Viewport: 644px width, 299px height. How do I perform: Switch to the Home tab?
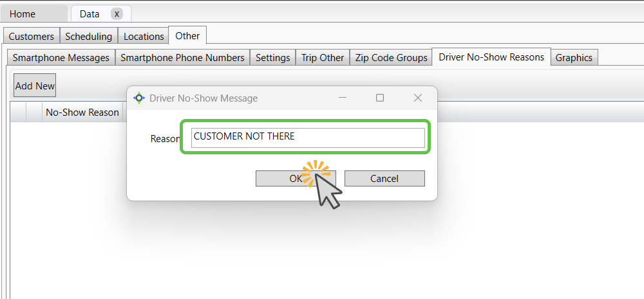(x=33, y=14)
